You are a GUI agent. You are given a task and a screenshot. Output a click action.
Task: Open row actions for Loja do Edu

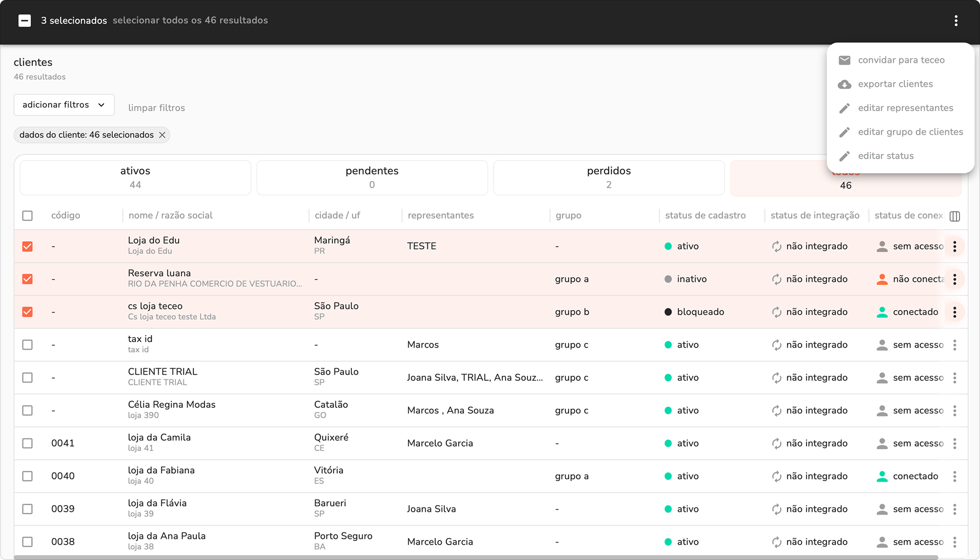coord(954,246)
